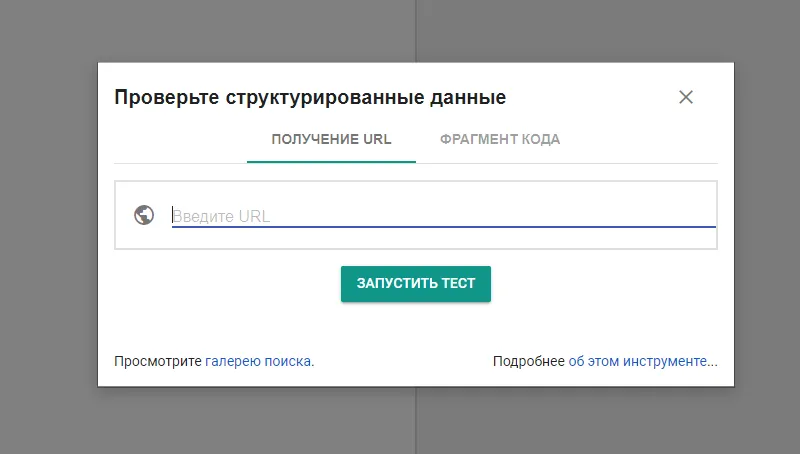The width and height of the screenshot is (800, 454).
Task: Click the ЗАПУСТИТЬ ТЕСТ button
Action: [416, 284]
